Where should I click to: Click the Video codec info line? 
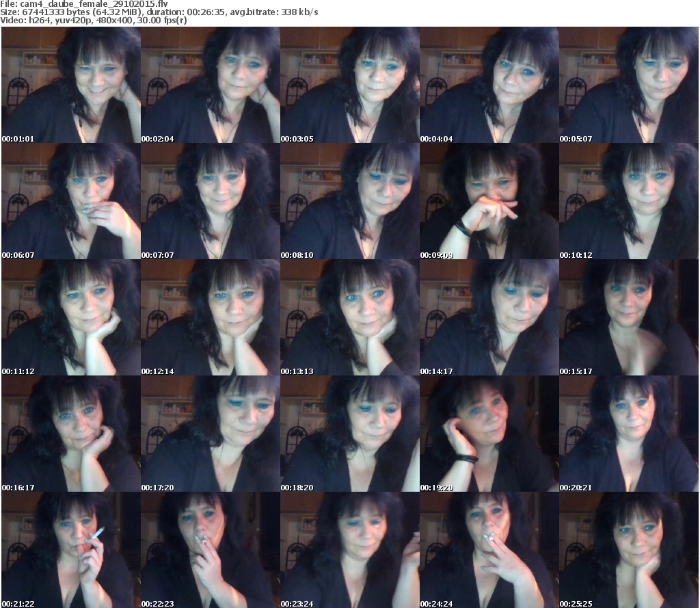(x=94, y=21)
